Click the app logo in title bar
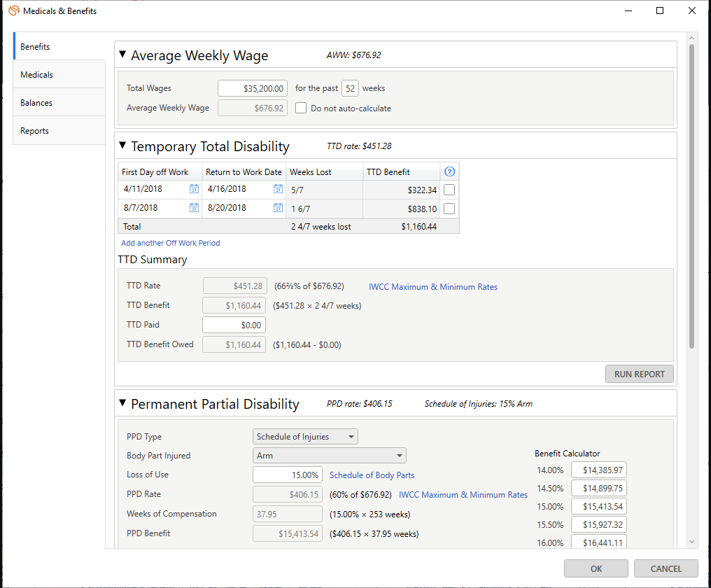Viewport: 711px width, 588px height. tap(13, 11)
